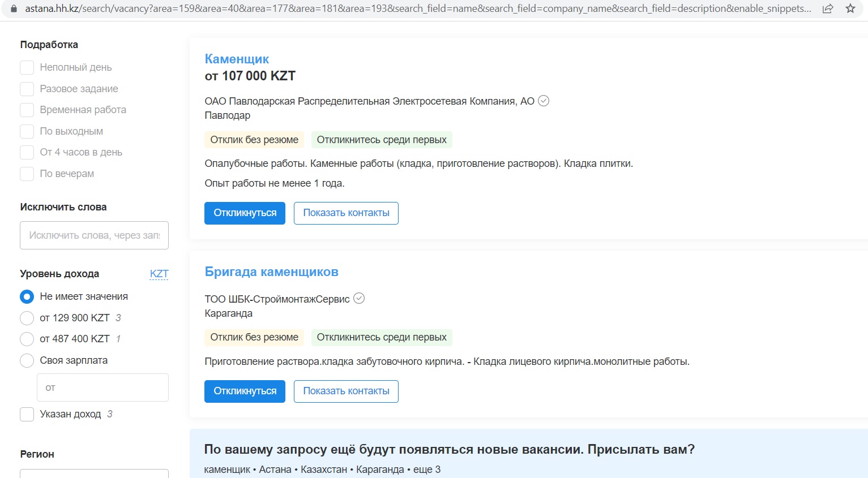
Task: Click the Подработка section heading
Action: point(49,45)
